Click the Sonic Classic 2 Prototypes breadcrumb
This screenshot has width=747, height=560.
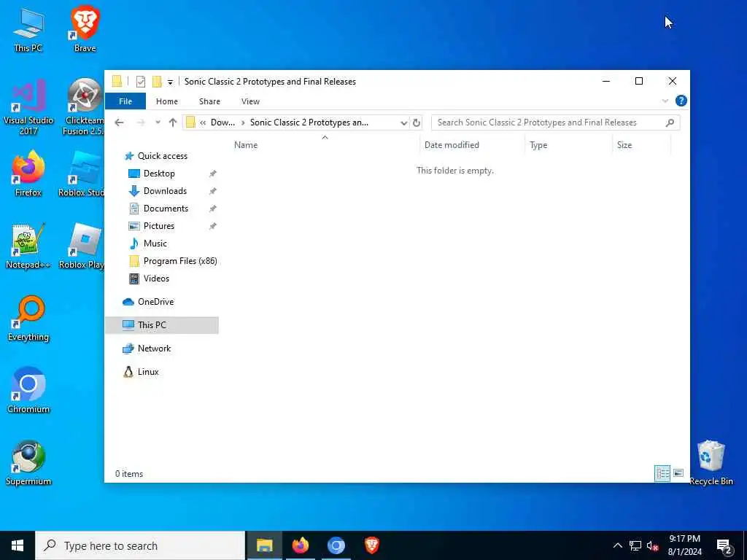[x=309, y=122]
